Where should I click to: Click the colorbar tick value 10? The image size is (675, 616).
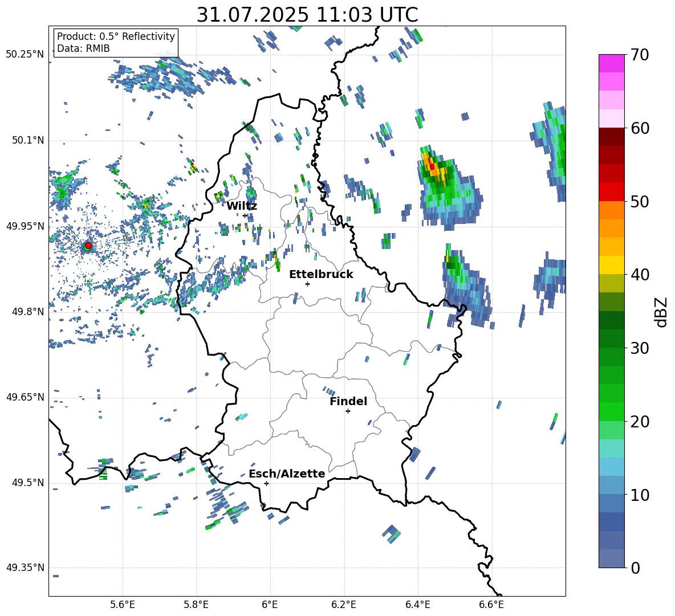click(640, 495)
